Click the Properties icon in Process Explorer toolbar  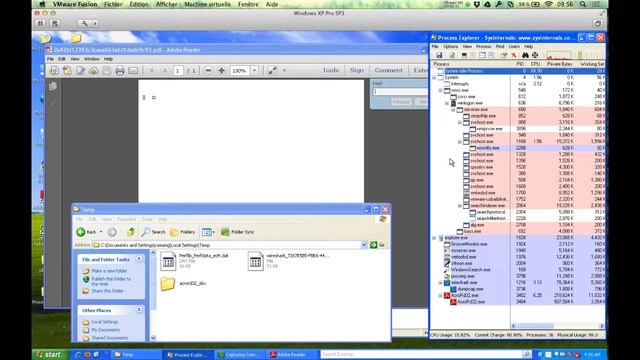(x=504, y=55)
